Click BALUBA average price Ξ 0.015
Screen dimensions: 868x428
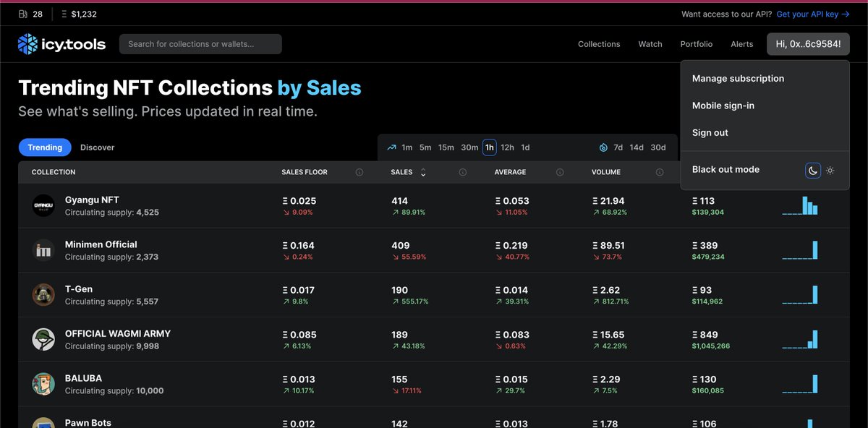[512, 380]
